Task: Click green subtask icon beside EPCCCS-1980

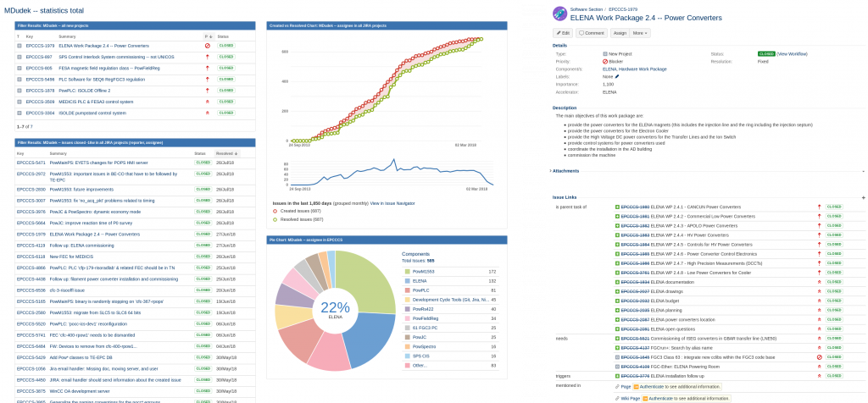Action: point(617,207)
